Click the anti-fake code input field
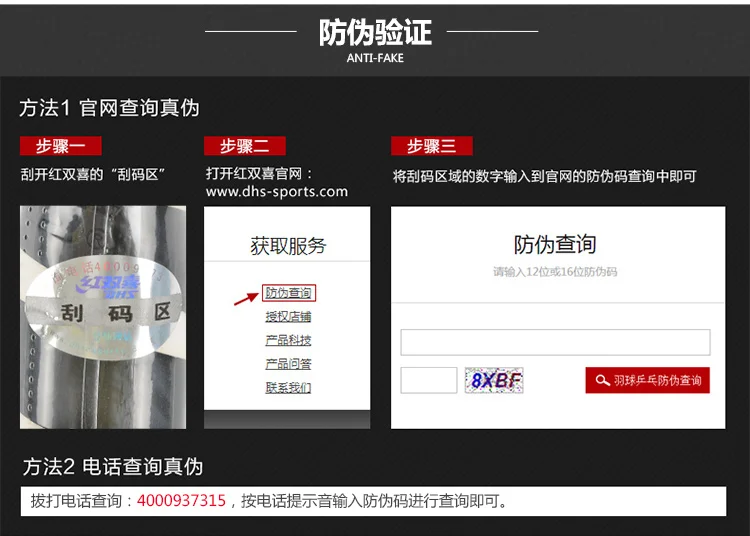Screen dimensions: 750x536 pos(555,342)
